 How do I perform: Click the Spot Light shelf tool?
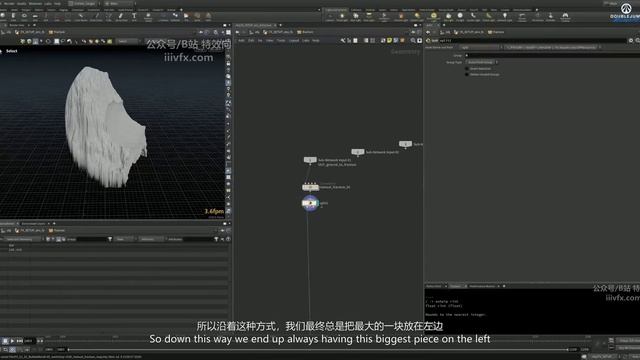356,17
